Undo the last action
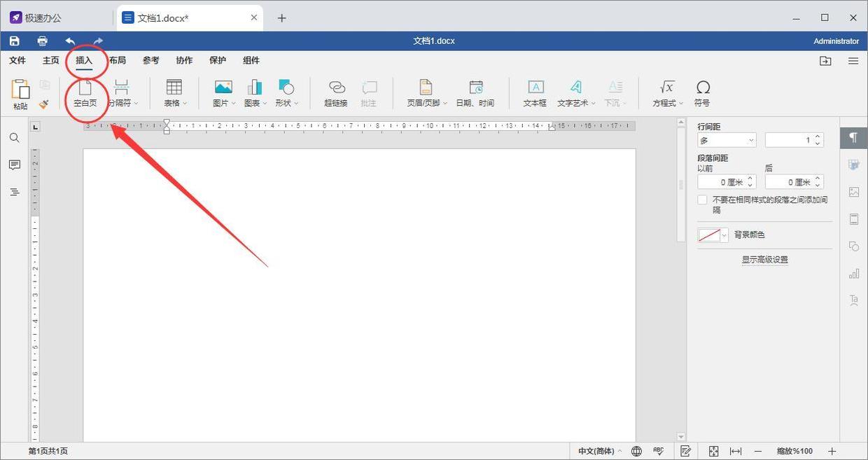The width and height of the screenshot is (868, 460). click(x=70, y=41)
